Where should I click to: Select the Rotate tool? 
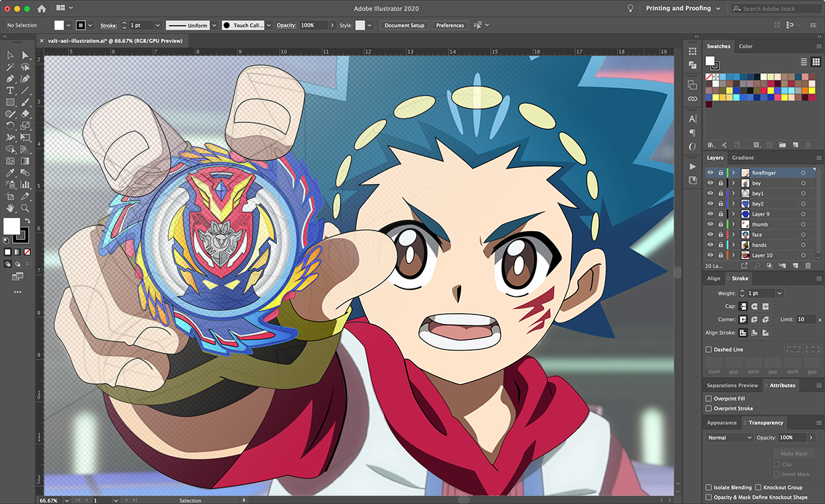pyautogui.click(x=10, y=126)
